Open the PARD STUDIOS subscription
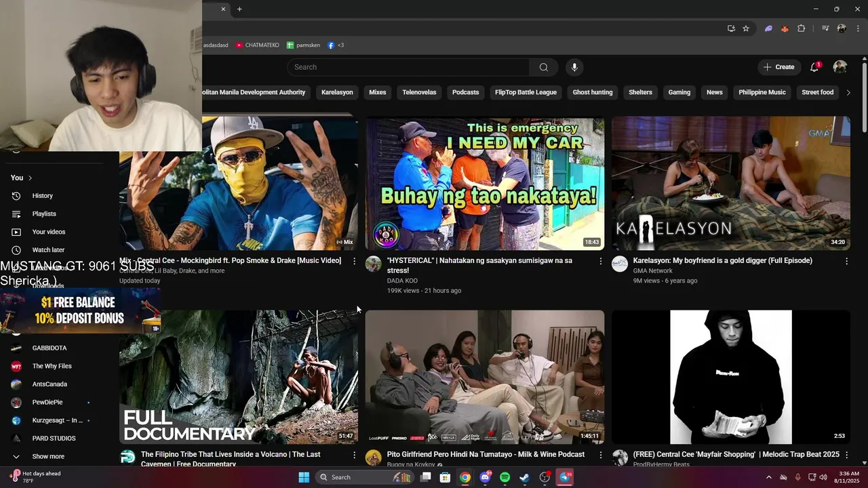The height and width of the screenshot is (488, 868). pyautogui.click(x=54, y=439)
